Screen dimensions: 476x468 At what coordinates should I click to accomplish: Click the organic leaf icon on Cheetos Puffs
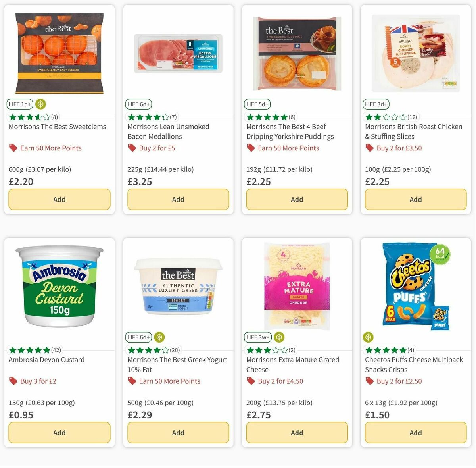(x=369, y=337)
